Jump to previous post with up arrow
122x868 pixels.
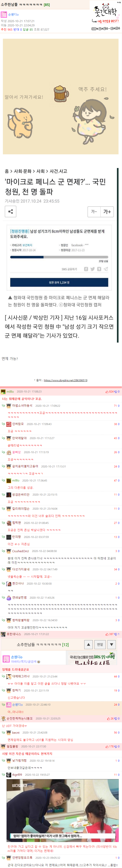88,644
